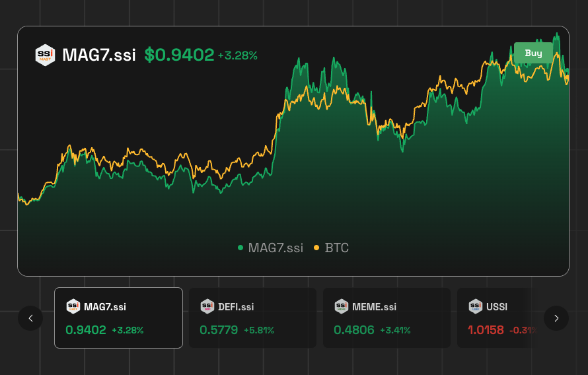Image resolution: width=588 pixels, height=375 pixels.
Task: Click the USSI hexagon logo icon
Action: click(x=476, y=306)
